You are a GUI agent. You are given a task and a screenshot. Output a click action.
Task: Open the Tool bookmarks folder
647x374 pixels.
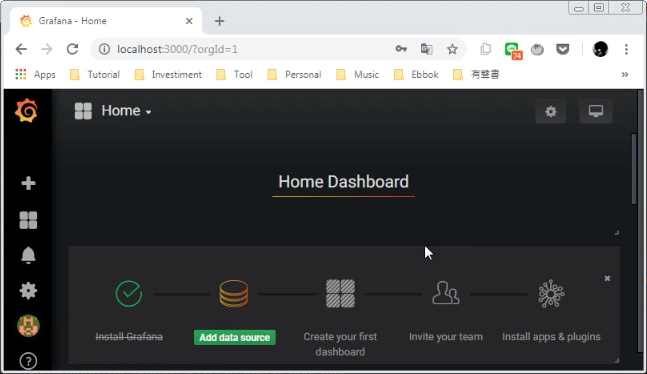point(234,74)
